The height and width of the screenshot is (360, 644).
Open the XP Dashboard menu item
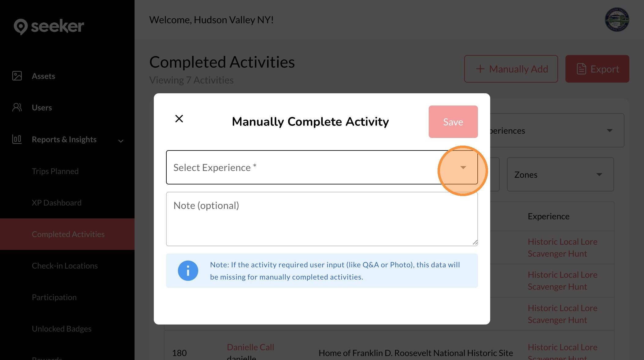point(57,203)
